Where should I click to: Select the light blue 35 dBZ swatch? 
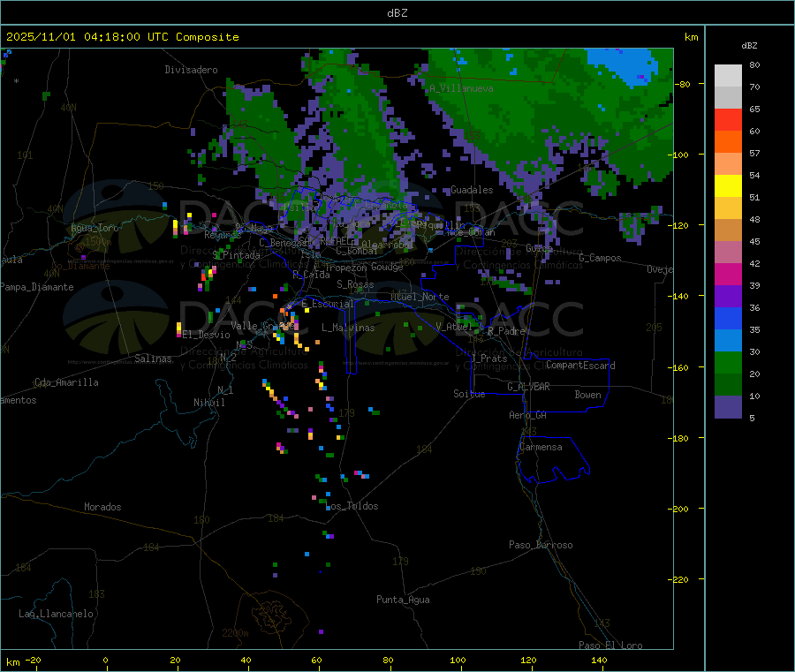(x=728, y=341)
